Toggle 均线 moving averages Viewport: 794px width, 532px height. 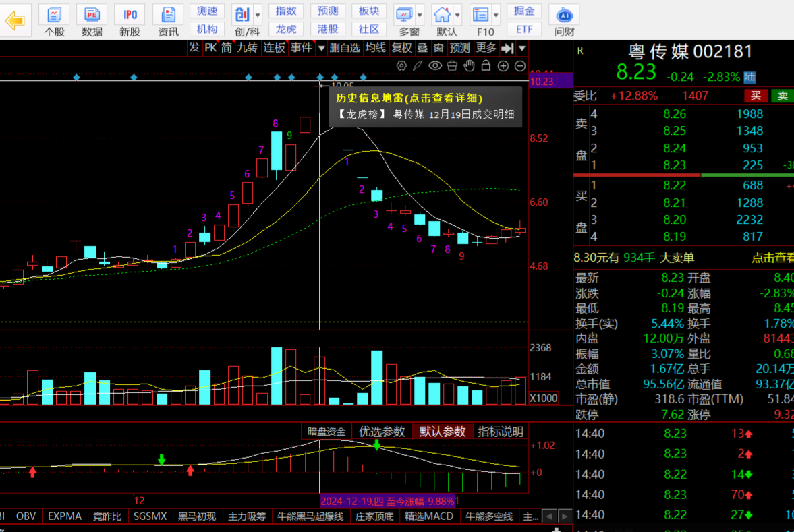click(376, 48)
